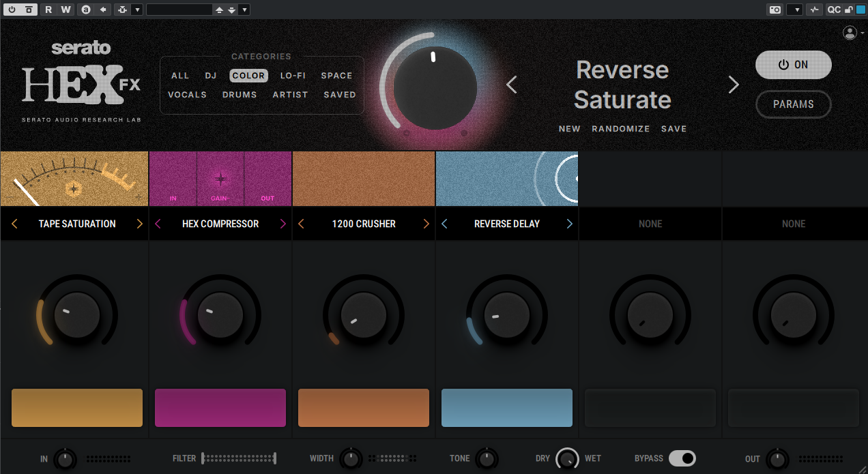Toggle the ON power button
The image size is (868, 474).
(794, 65)
